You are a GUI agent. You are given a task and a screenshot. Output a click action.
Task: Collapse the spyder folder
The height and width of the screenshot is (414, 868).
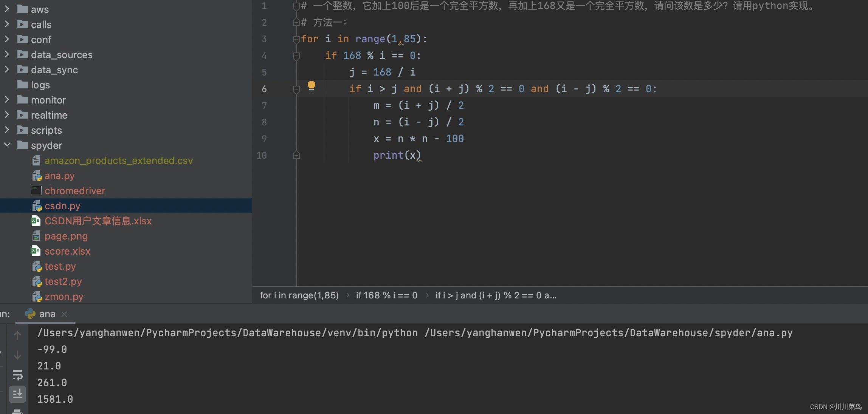click(x=7, y=145)
